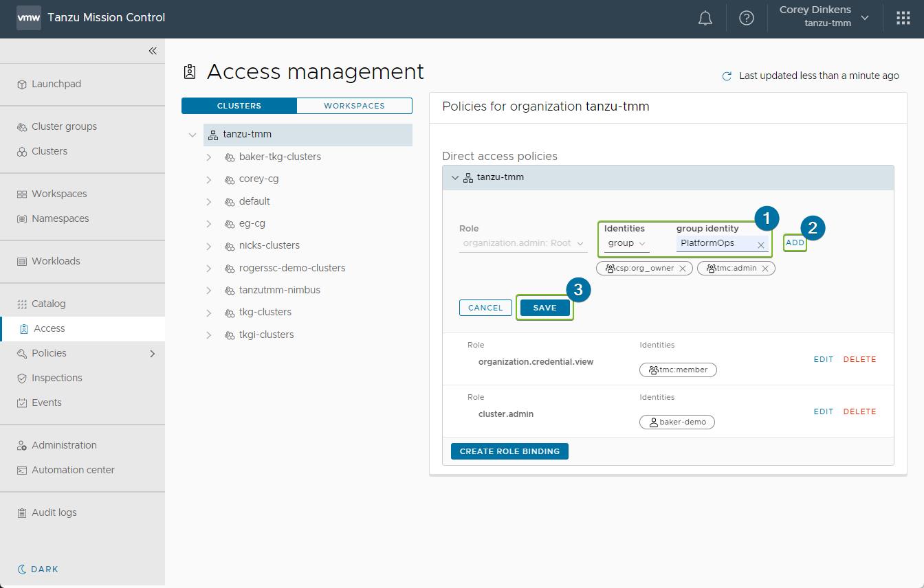Switch to the WORKSPACES tab
The width and height of the screenshot is (924, 588).
(354, 106)
